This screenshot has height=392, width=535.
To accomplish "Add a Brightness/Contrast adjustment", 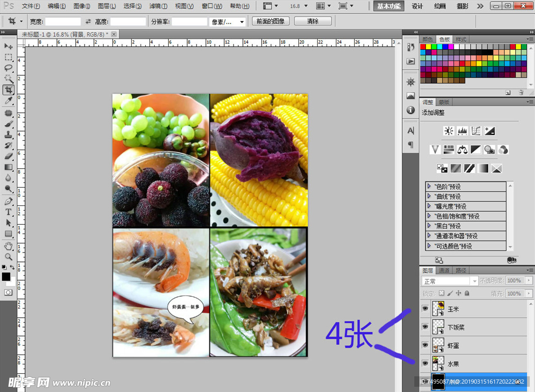I will [448, 131].
